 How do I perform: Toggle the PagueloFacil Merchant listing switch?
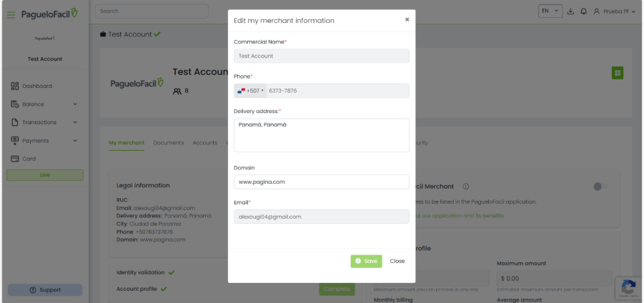pyautogui.click(x=600, y=187)
